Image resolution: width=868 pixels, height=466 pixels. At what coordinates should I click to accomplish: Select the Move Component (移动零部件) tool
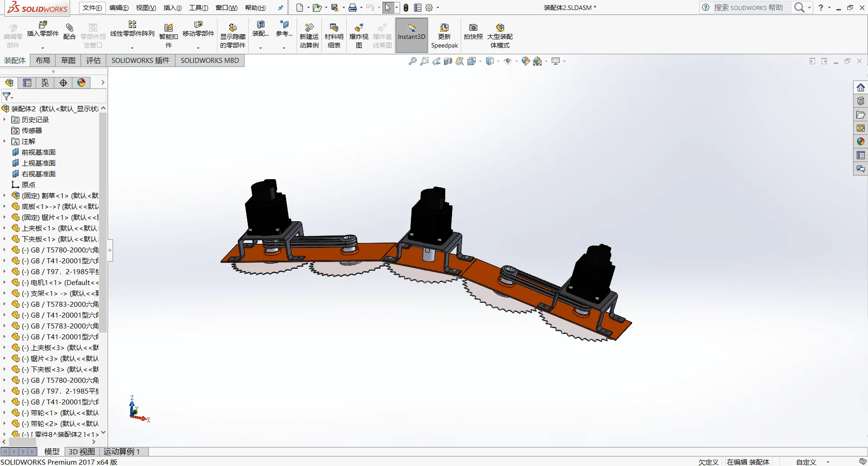click(198, 29)
